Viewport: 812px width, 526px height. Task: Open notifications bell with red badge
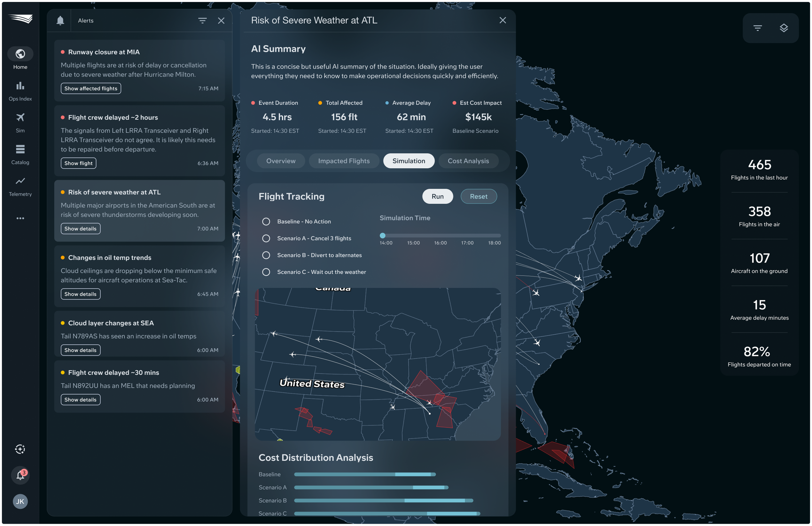point(20,475)
